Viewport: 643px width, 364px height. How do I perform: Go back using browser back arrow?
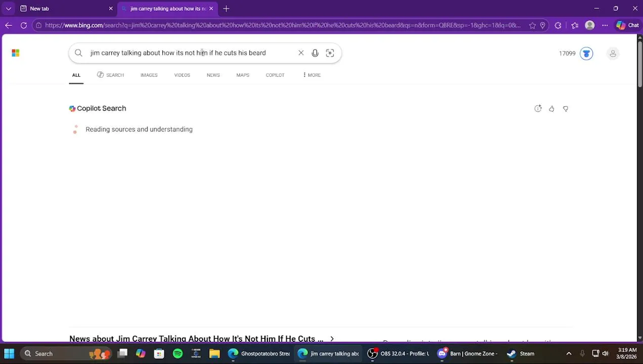(9, 25)
